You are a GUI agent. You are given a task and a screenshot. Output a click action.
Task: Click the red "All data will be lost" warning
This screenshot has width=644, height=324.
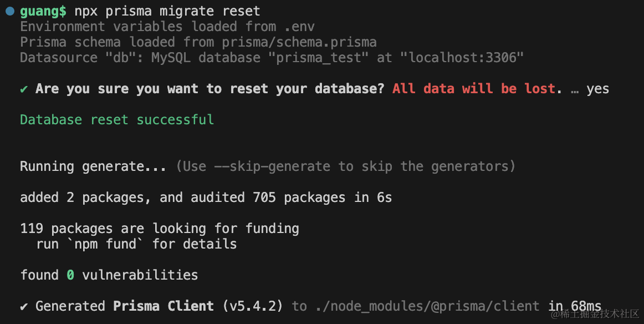pyautogui.click(x=474, y=89)
